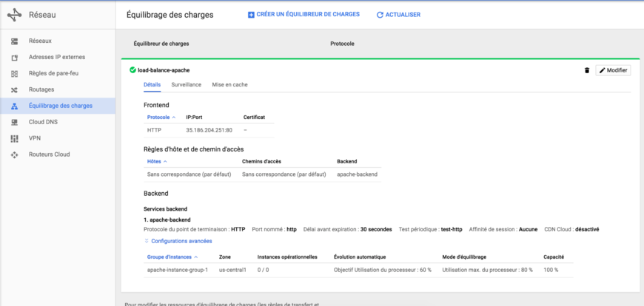Viewport: 644px width, 306px height.
Task: Click the Actualiser button
Action: [x=398, y=15]
